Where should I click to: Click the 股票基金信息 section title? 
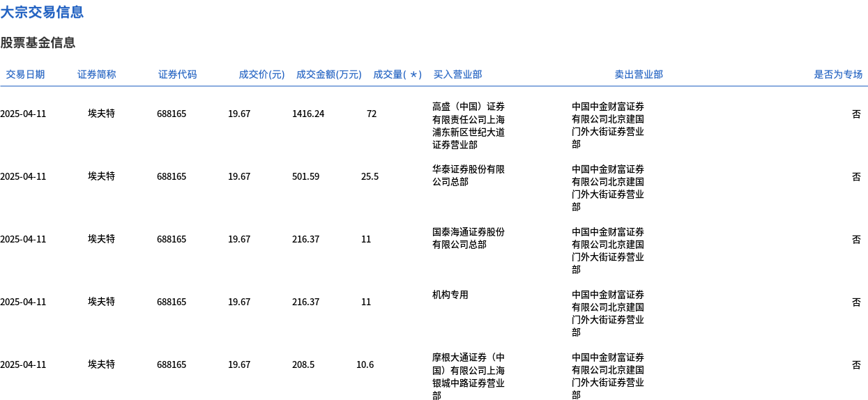[x=38, y=43]
